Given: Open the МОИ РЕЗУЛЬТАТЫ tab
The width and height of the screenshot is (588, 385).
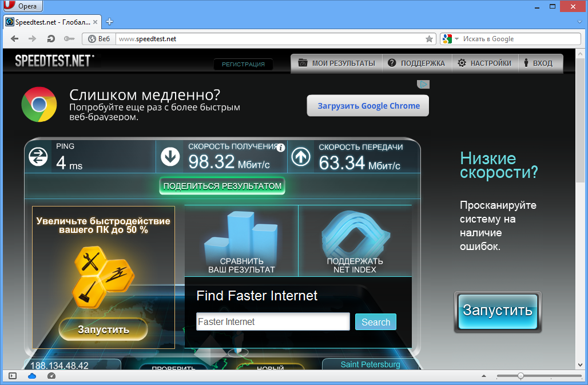Looking at the screenshot, I should pyautogui.click(x=336, y=63).
